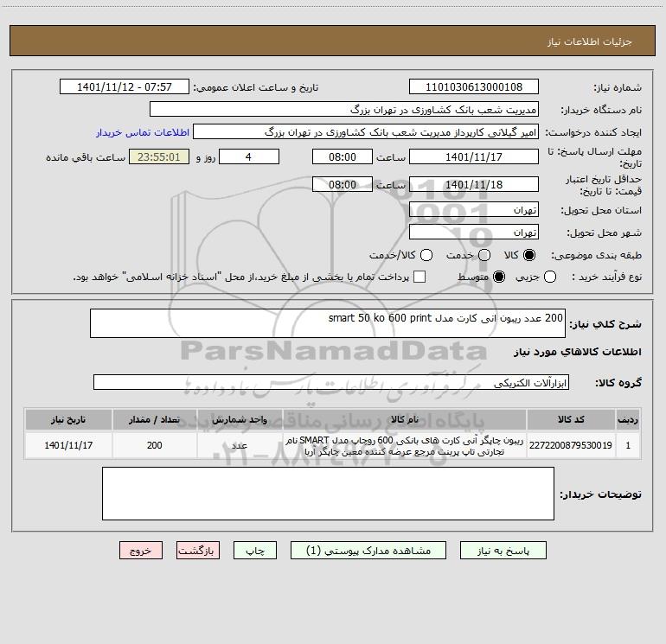Screen dimensions: 666x644
Task: Select the کالا/خدمت radio button
Action: click(x=426, y=255)
